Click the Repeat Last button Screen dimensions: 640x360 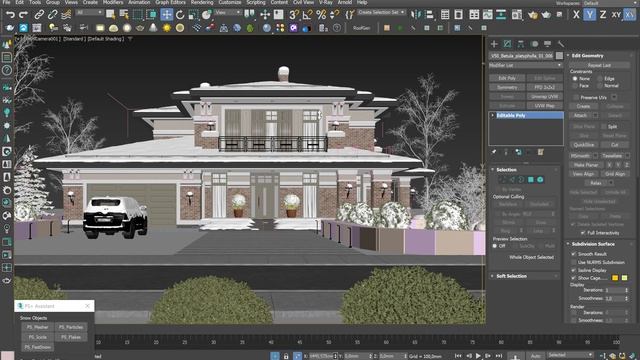tap(599, 65)
